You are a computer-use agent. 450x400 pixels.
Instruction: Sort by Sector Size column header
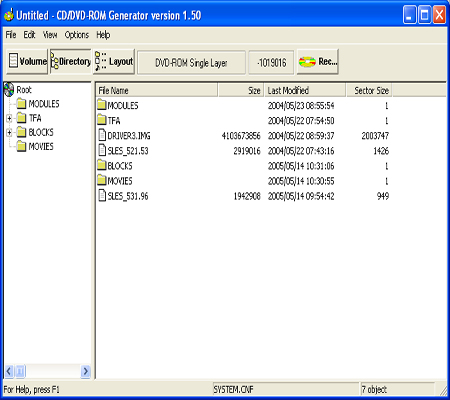point(369,90)
